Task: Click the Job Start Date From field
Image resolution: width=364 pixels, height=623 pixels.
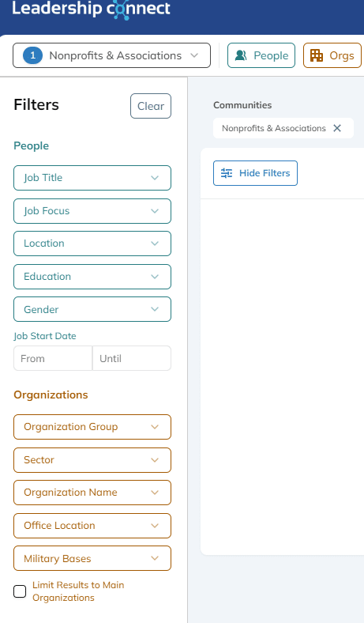Action: 53,358
